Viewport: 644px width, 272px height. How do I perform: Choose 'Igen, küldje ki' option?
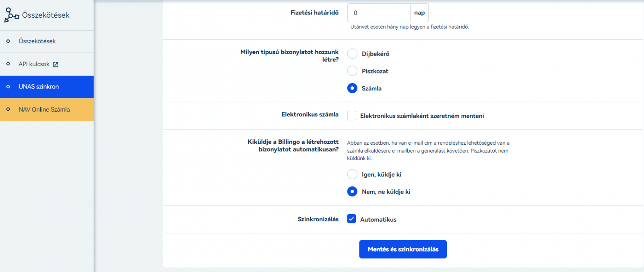coord(352,174)
